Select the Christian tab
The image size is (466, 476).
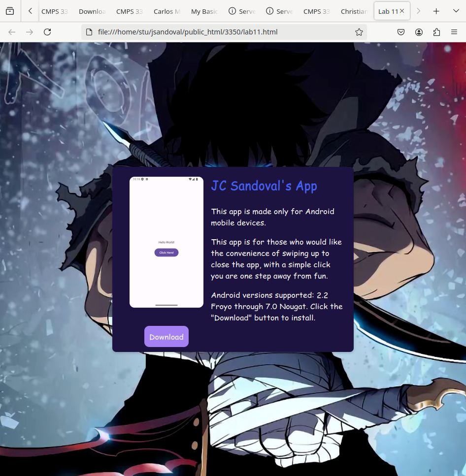(x=354, y=11)
